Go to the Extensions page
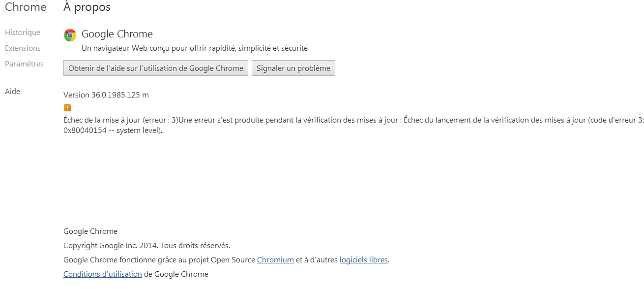This screenshot has height=289, width=644. (x=23, y=48)
